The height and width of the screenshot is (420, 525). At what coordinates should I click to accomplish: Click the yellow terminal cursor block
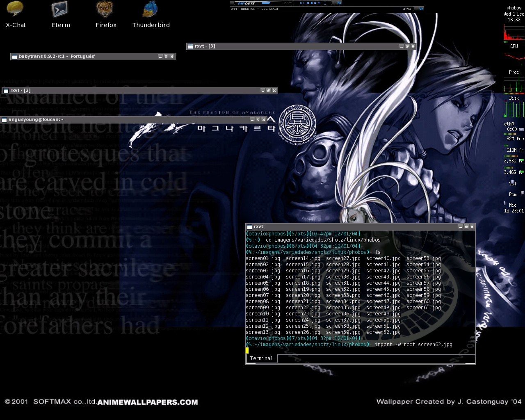(247, 351)
